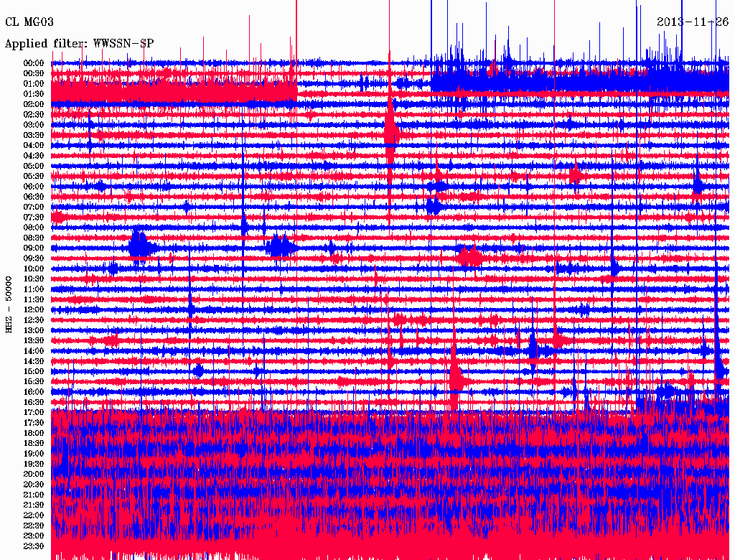Click the 05:30 time label

point(34,176)
